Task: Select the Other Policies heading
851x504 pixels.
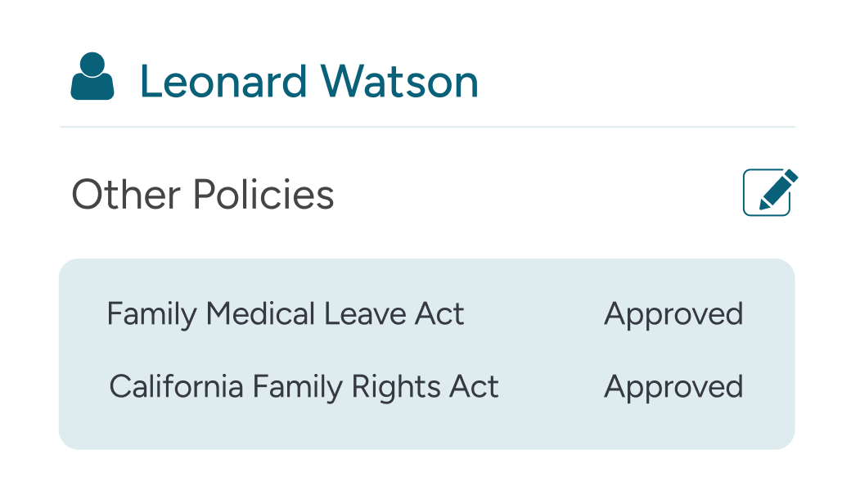Action: 202,194
